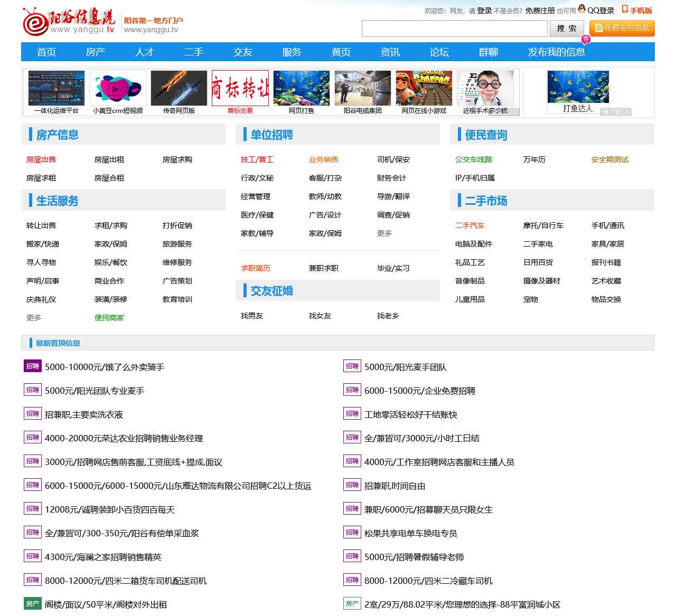Open the 房屋出售 listings link

point(41,159)
